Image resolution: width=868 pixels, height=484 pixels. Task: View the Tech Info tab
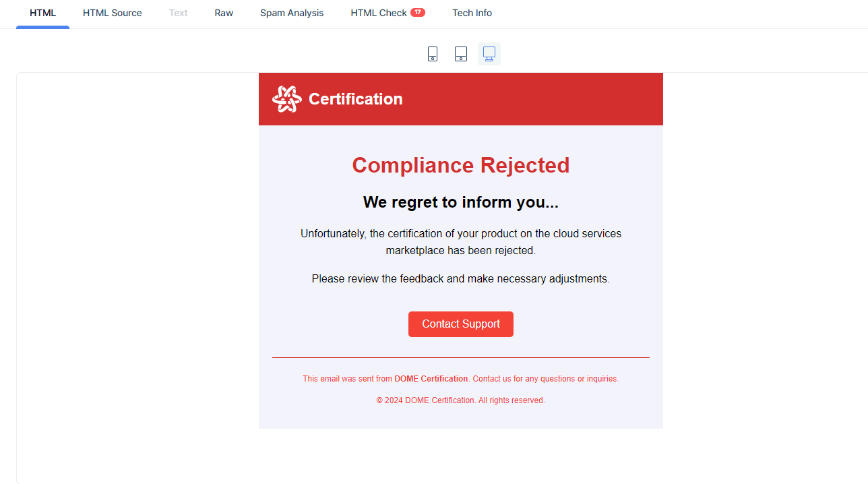[472, 13]
